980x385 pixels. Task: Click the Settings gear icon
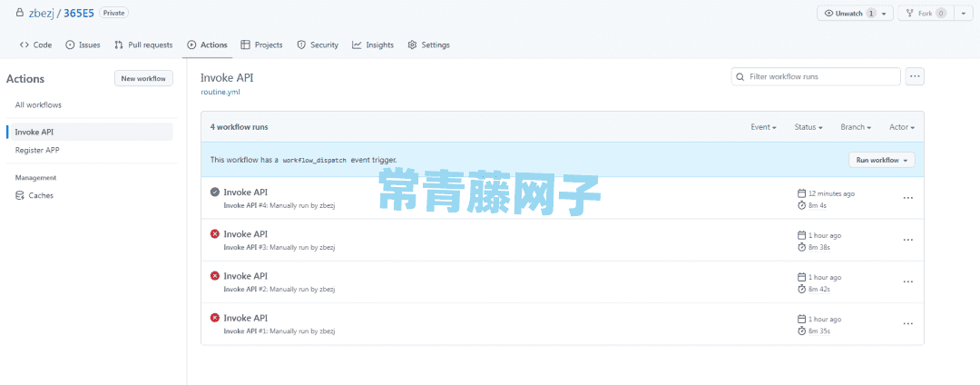tap(412, 45)
